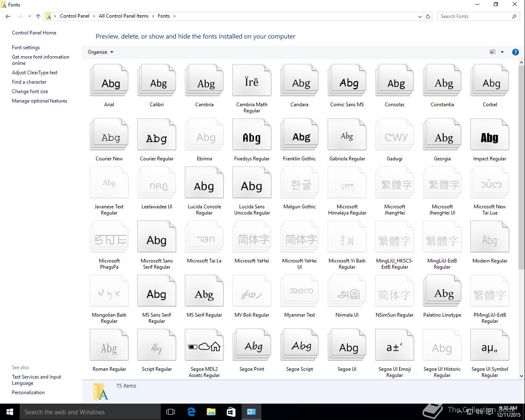Open Personalization link
Image resolution: width=525 pixels, height=420 pixels.
[x=28, y=393]
